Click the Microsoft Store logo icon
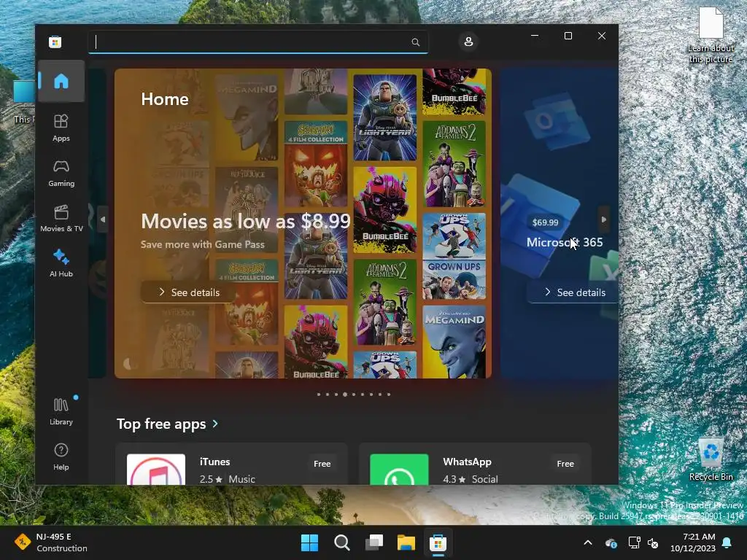This screenshot has width=747, height=560. coord(55,42)
